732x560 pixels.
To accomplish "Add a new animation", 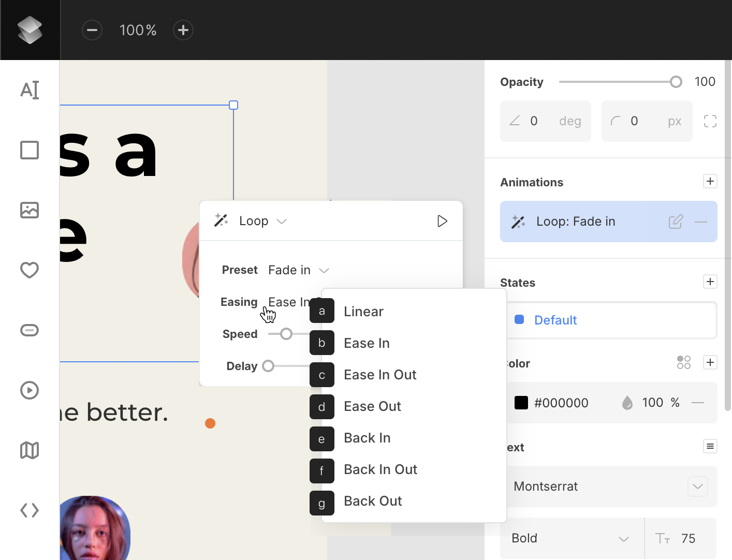I will tap(710, 181).
